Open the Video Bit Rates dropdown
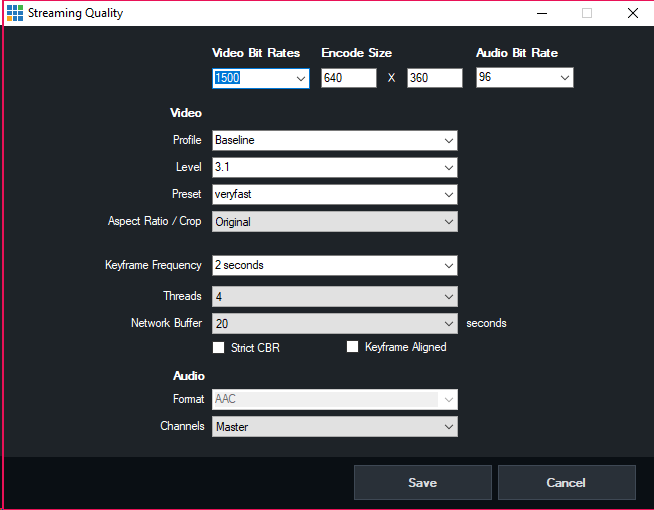The image size is (654, 510). point(261,78)
